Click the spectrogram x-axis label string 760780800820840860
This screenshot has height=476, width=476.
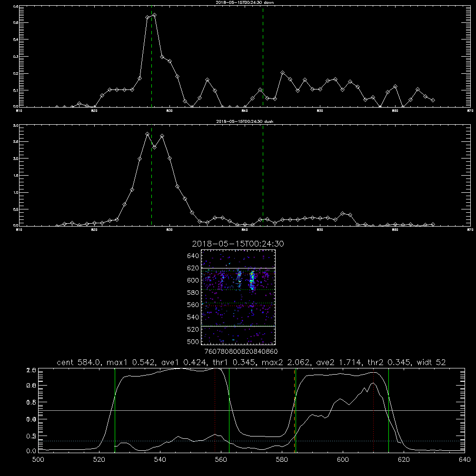click(241, 352)
